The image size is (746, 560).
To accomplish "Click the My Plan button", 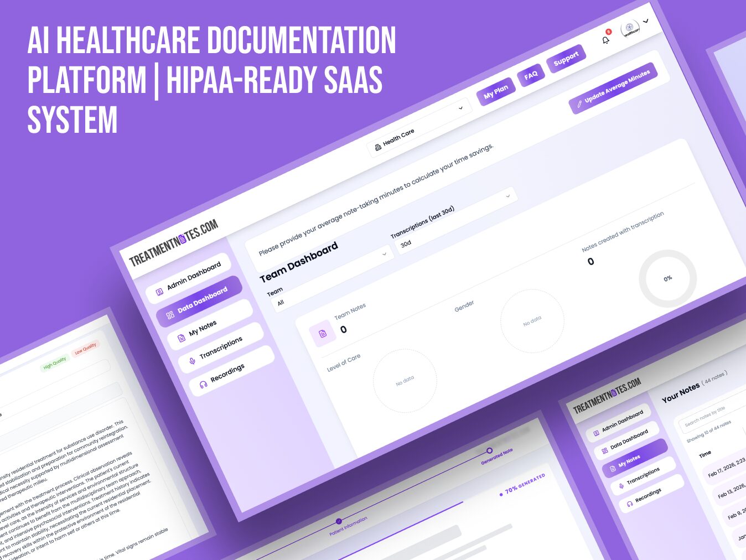I will tap(496, 91).
